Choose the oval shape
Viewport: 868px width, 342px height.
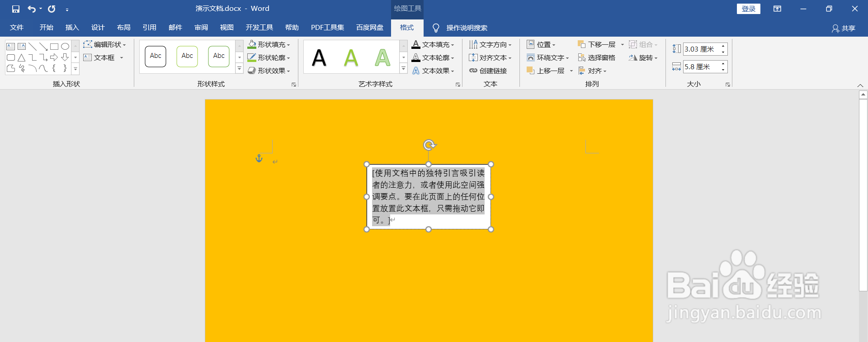65,46
